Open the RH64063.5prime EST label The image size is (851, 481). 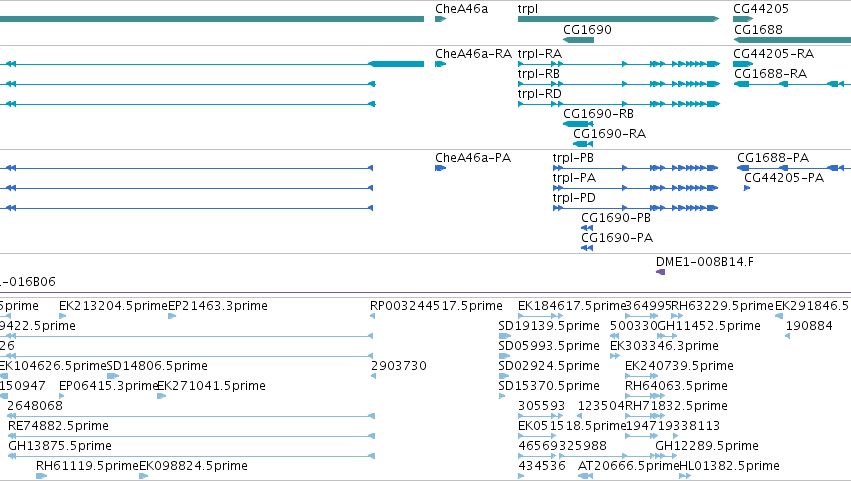click(676, 386)
